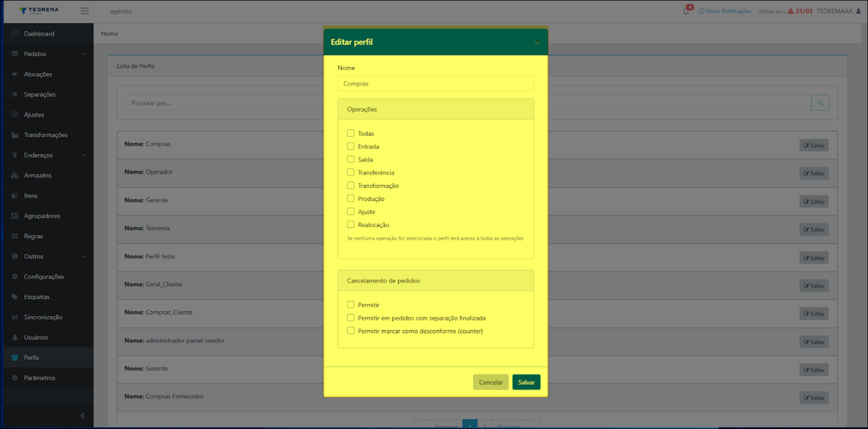
Task: Check Permitir marcar como desconforme option
Action: (351, 331)
